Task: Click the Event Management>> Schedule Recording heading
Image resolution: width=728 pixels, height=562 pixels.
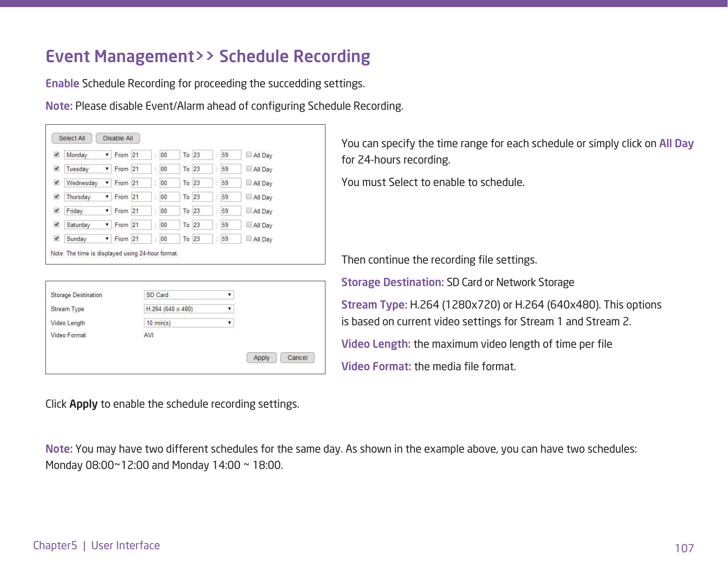Action: [208, 56]
